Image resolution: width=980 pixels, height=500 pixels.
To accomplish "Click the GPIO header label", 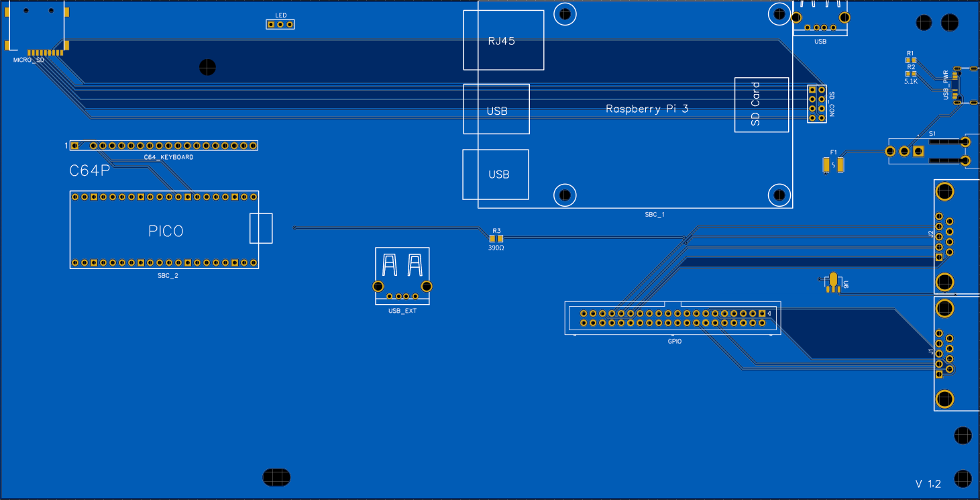I will [x=674, y=342].
